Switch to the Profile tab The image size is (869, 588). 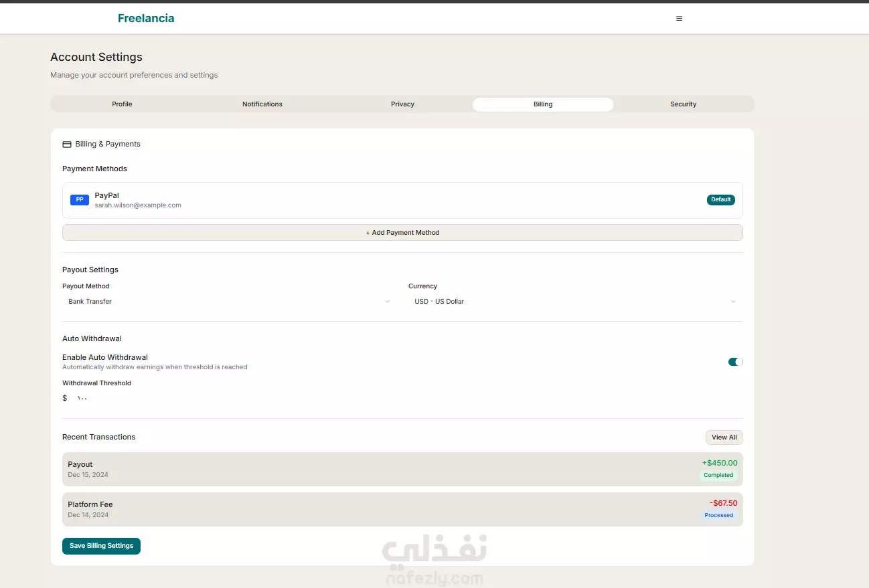122,104
